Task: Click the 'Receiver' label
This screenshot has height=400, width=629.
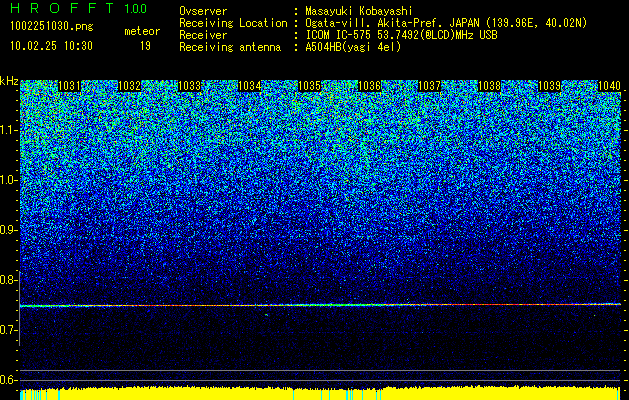Action: [203, 35]
